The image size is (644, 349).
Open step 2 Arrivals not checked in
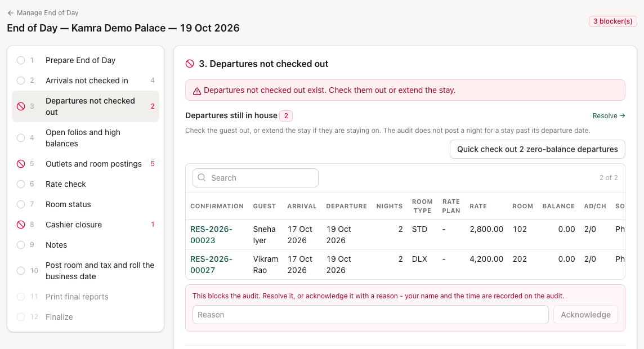[86, 80]
